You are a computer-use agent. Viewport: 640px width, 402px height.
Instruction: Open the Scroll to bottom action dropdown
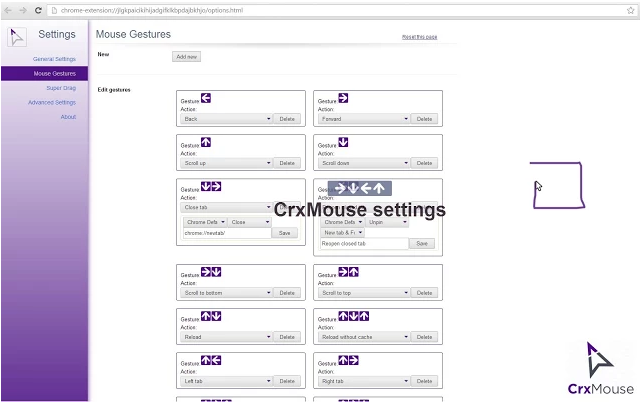pos(226,293)
